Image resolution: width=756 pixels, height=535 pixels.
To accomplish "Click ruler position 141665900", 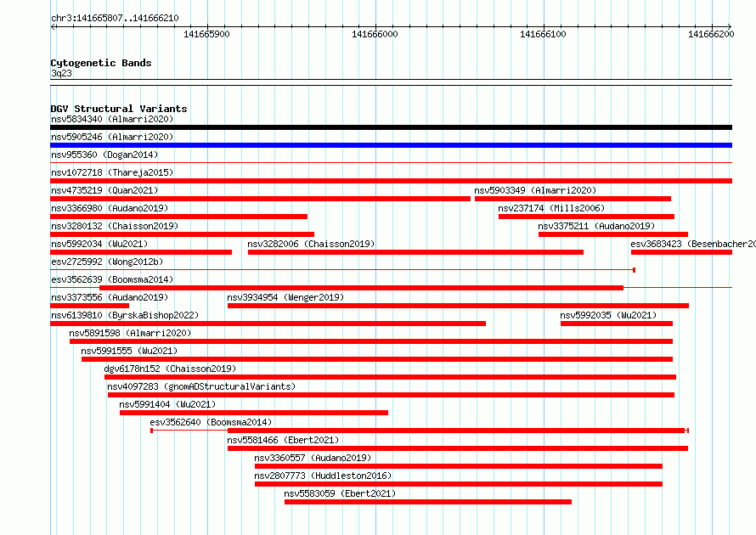I will tap(207, 34).
